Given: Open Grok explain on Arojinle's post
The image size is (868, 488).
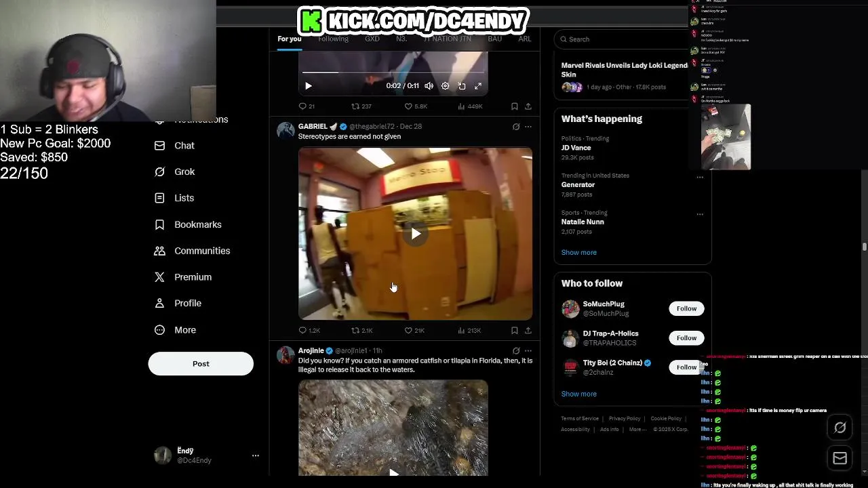Looking at the screenshot, I should click(516, 351).
